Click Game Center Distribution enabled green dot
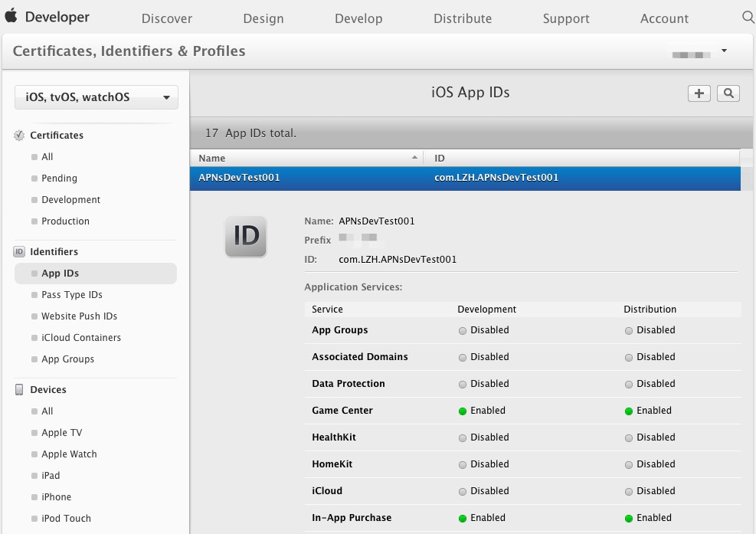Image resolution: width=756 pixels, height=534 pixels. [x=629, y=411]
